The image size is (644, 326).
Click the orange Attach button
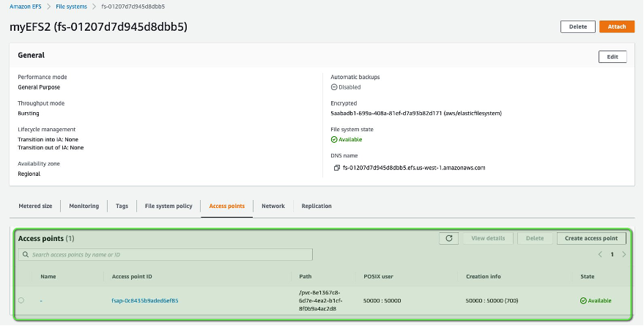[x=617, y=26]
